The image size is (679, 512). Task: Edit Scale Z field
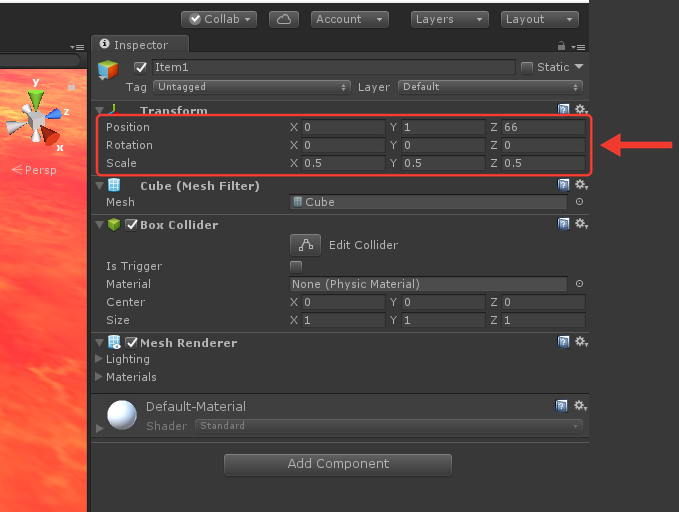pos(543,163)
